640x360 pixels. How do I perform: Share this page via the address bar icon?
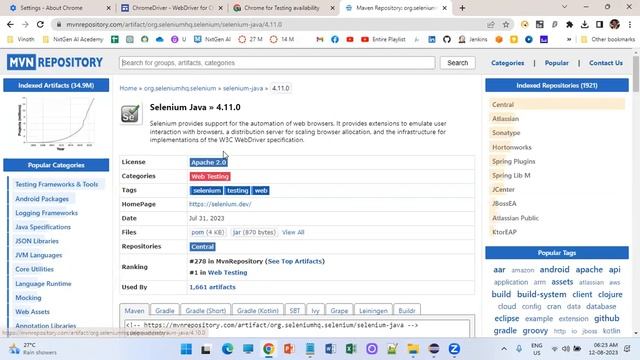(x=491, y=24)
